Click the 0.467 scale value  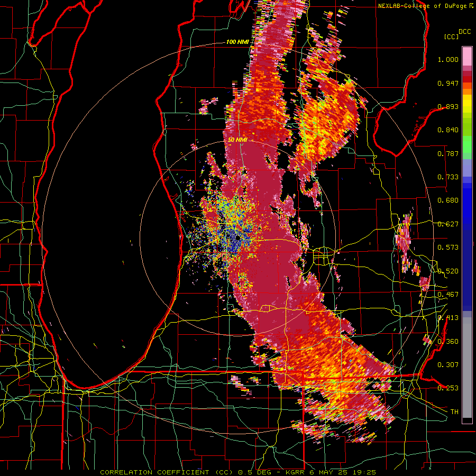click(x=448, y=295)
